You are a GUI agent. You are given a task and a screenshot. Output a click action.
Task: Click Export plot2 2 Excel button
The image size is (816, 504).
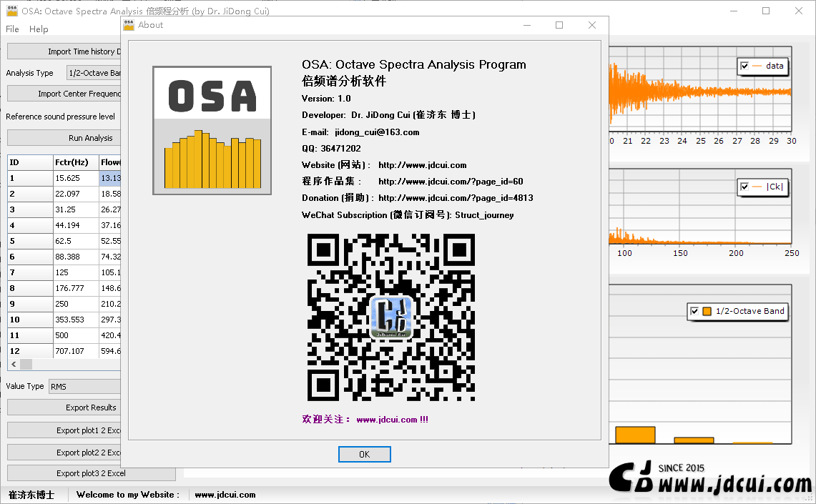click(64, 453)
